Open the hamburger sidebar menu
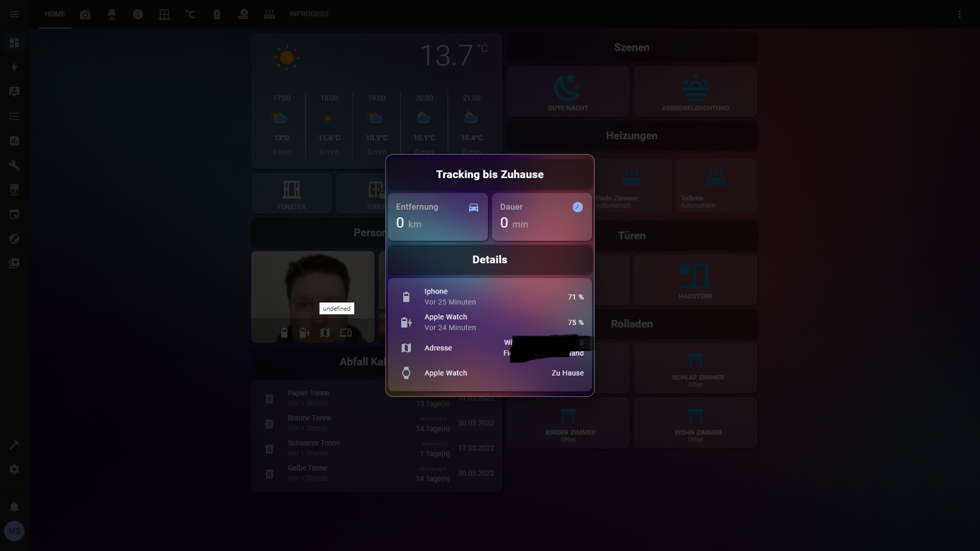The image size is (980, 551). tap(14, 14)
